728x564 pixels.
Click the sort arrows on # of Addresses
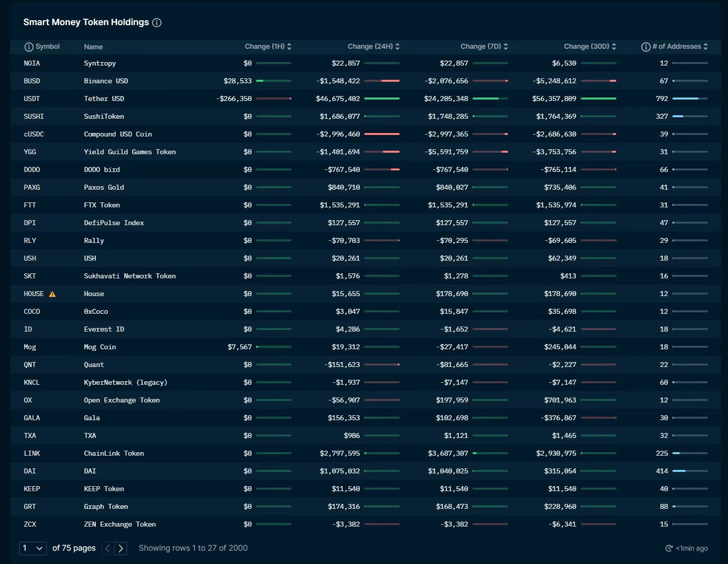click(x=706, y=46)
